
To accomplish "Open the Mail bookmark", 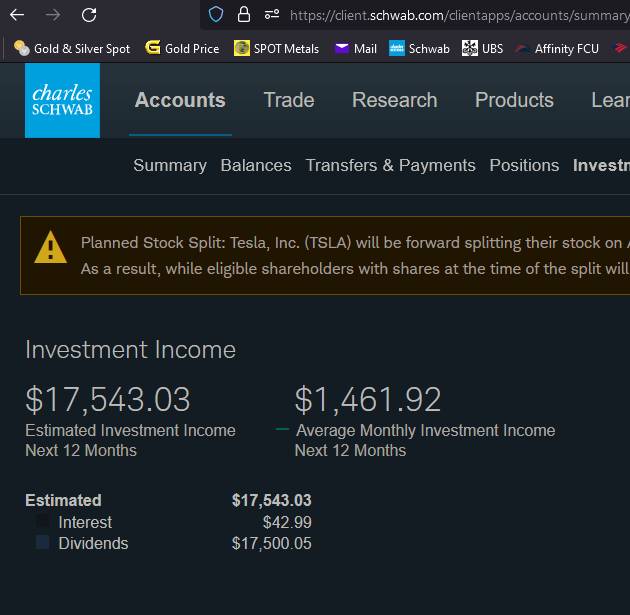I will tap(356, 48).
